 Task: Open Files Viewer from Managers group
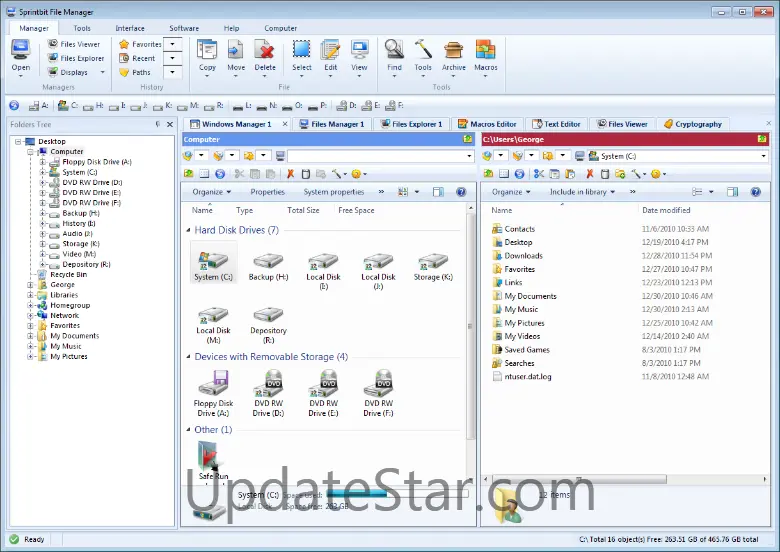[74, 44]
